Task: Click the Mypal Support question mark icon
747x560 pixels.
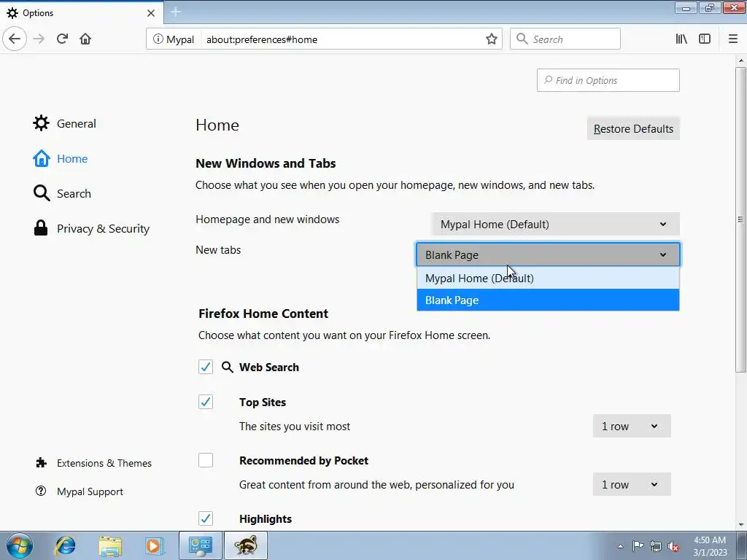Action: (41, 491)
